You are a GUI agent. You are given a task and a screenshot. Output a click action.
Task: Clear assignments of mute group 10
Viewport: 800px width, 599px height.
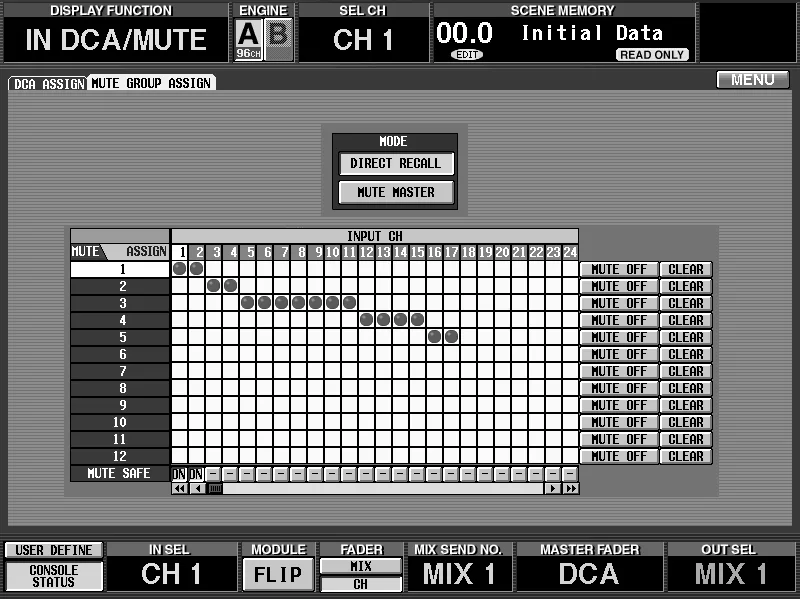coord(686,422)
